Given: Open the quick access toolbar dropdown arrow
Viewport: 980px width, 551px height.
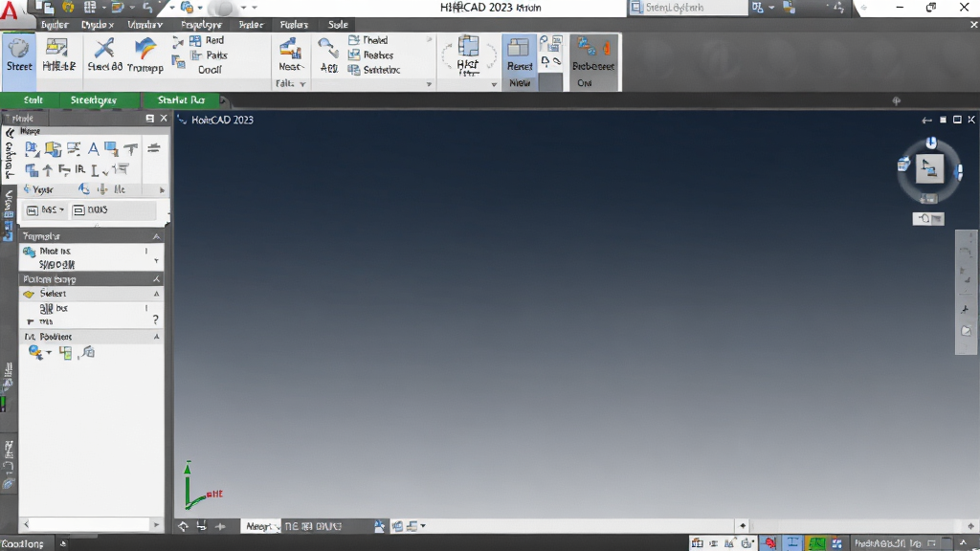Looking at the screenshot, I should 255,8.
